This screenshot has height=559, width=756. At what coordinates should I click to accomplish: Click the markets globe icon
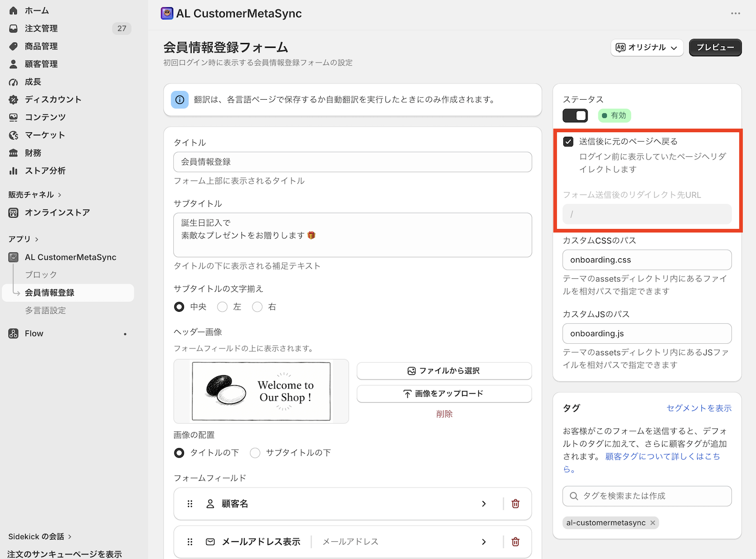pyautogui.click(x=14, y=135)
